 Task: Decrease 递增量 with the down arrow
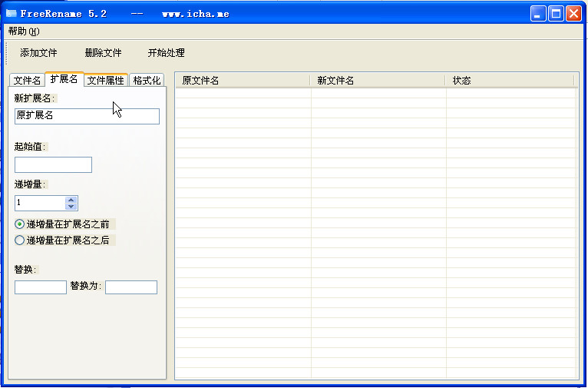[x=71, y=207]
